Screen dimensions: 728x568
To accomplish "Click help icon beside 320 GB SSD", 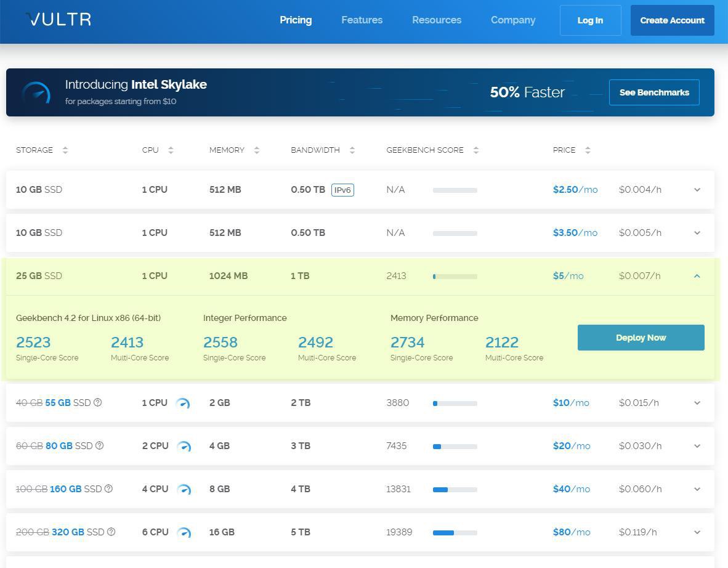I will (x=111, y=532).
